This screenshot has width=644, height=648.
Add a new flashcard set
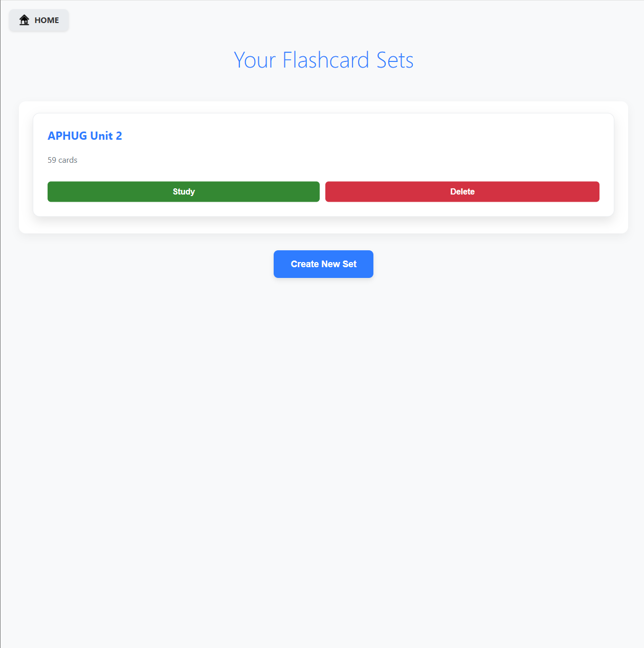point(323,264)
